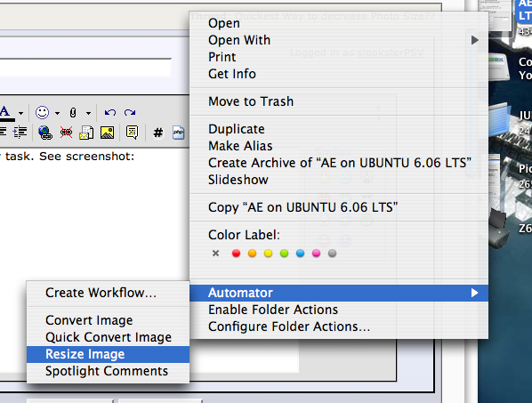The height and width of the screenshot is (403, 532).
Task: Open the font color dropdown arrow
Action: (x=21, y=113)
